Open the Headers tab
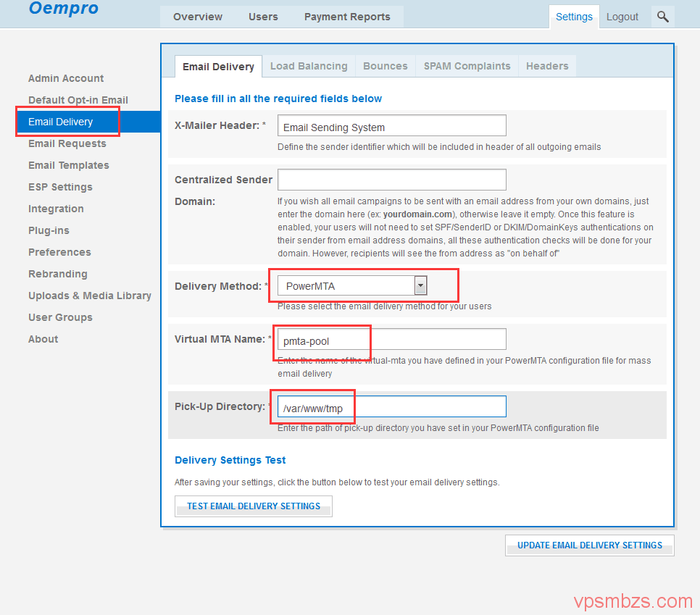Image resolution: width=700 pixels, height=615 pixels. [x=547, y=66]
